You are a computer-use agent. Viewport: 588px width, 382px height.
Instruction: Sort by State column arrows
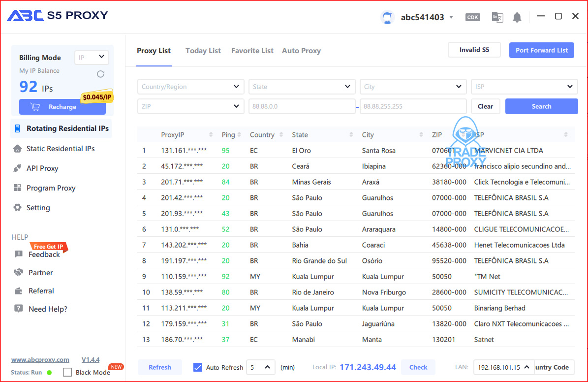coord(351,135)
